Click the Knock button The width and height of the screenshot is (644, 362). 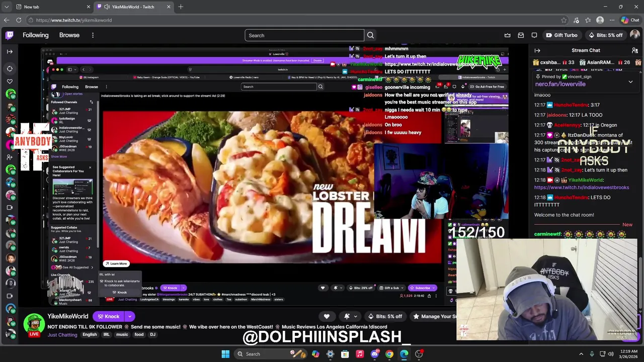(108, 316)
